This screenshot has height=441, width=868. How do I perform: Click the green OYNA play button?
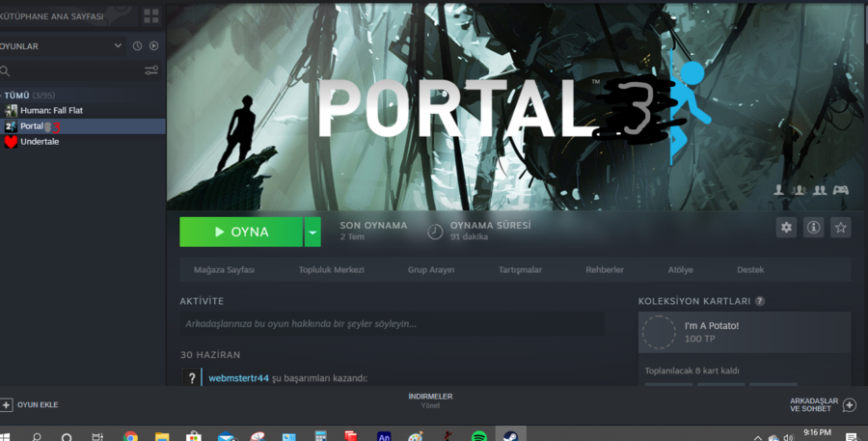pos(241,232)
